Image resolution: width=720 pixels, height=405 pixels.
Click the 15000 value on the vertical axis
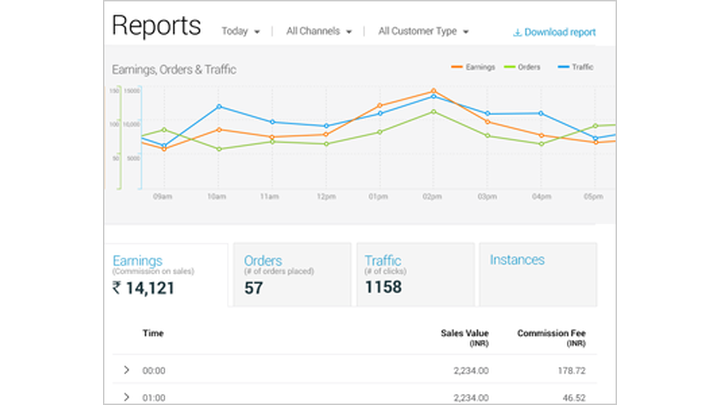tap(132, 91)
